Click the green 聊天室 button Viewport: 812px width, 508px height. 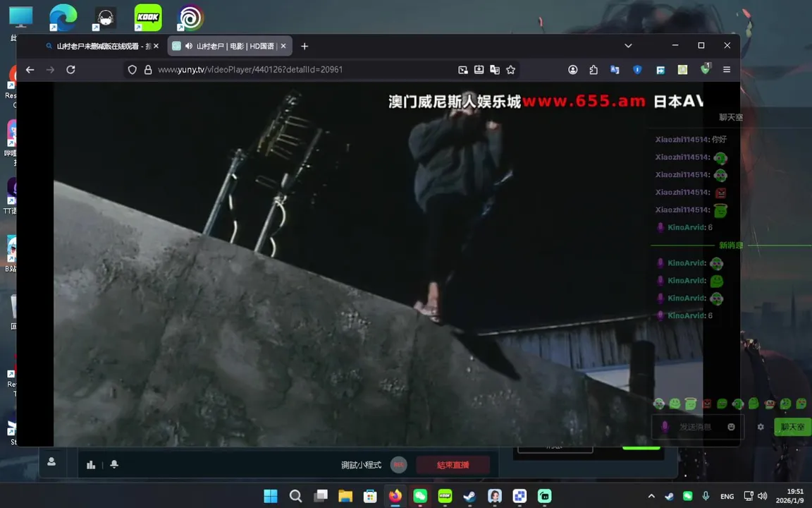[792, 427]
